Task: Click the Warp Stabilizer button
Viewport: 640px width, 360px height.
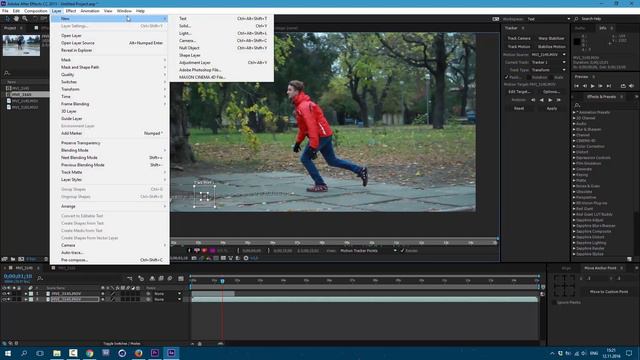Action: 551,38
